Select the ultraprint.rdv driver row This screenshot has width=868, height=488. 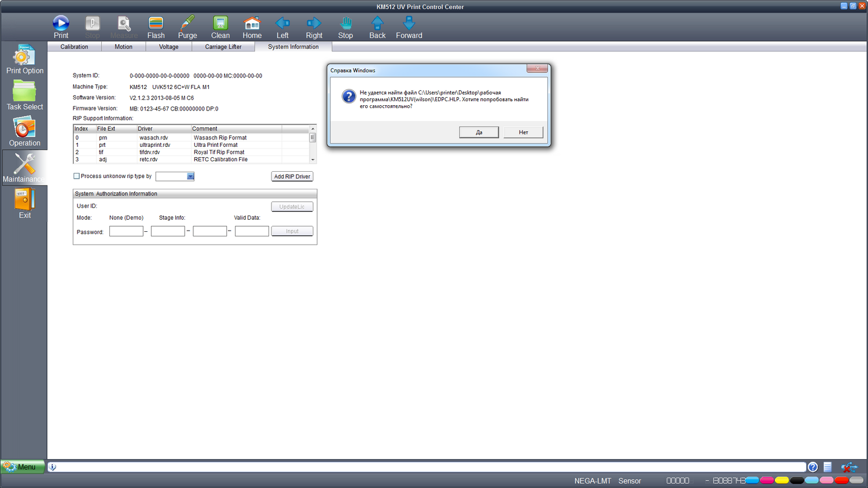point(192,145)
